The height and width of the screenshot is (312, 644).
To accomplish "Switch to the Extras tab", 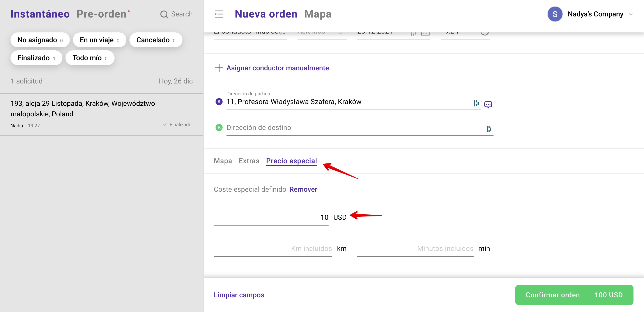I will 249,161.
